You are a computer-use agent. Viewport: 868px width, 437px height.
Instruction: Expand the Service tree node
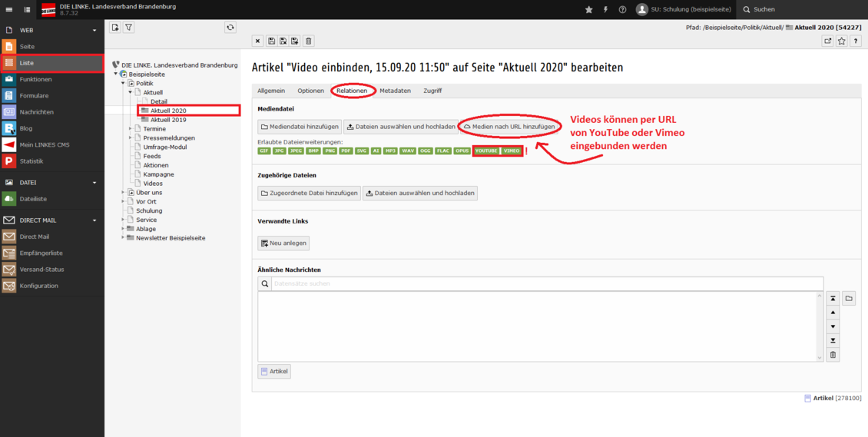click(123, 220)
